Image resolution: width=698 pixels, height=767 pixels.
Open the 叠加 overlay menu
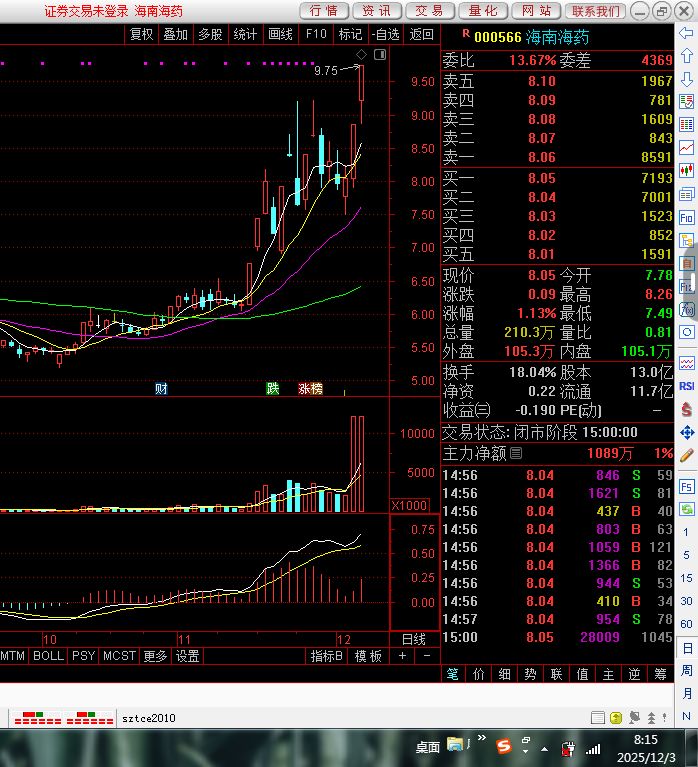pyautogui.click(x=176, y=34)
